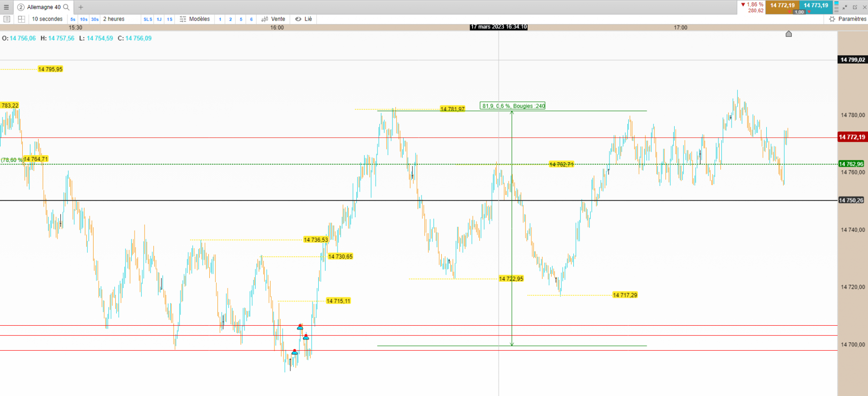868x396 pixels.
Task: Click the orange sell price 14 772,19
Action: click(x=782, y=6)
